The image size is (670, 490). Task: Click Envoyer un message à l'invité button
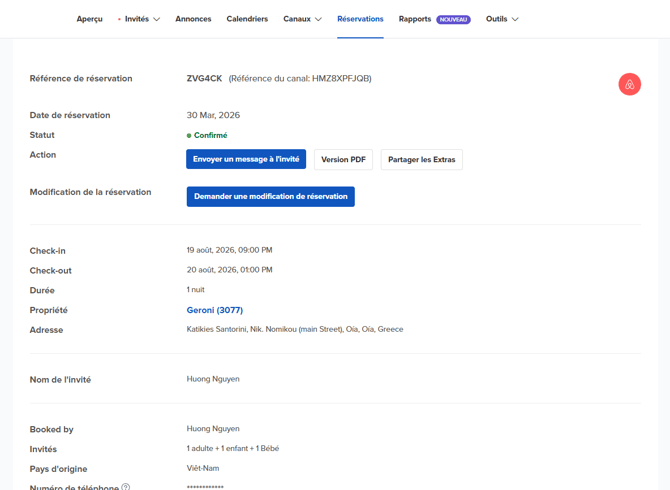coord(246,159)
